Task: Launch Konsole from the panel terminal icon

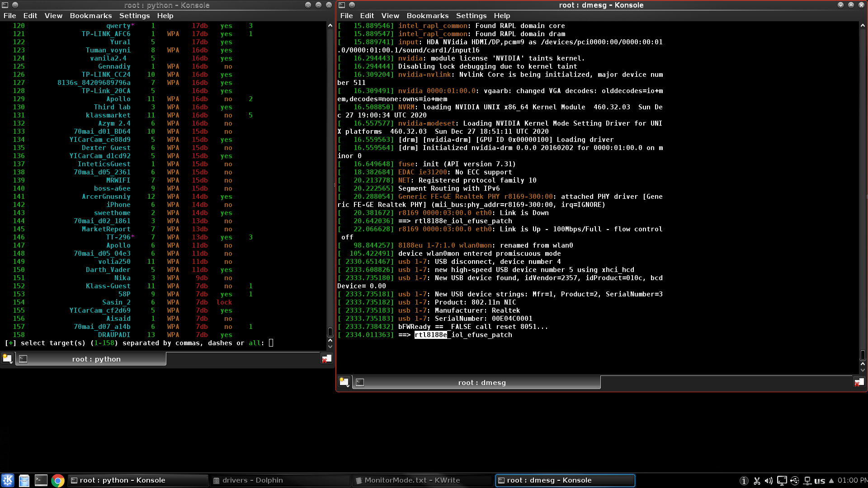Action: pos(41,480)
